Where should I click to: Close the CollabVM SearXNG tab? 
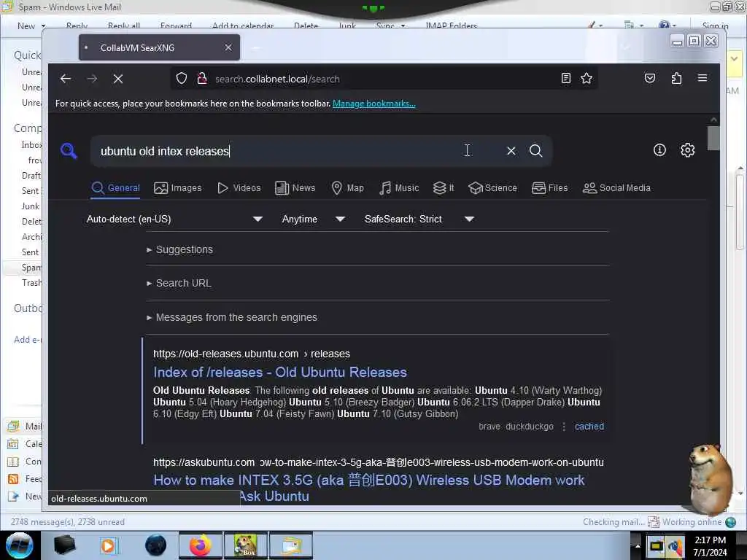[x=228, y=47]
